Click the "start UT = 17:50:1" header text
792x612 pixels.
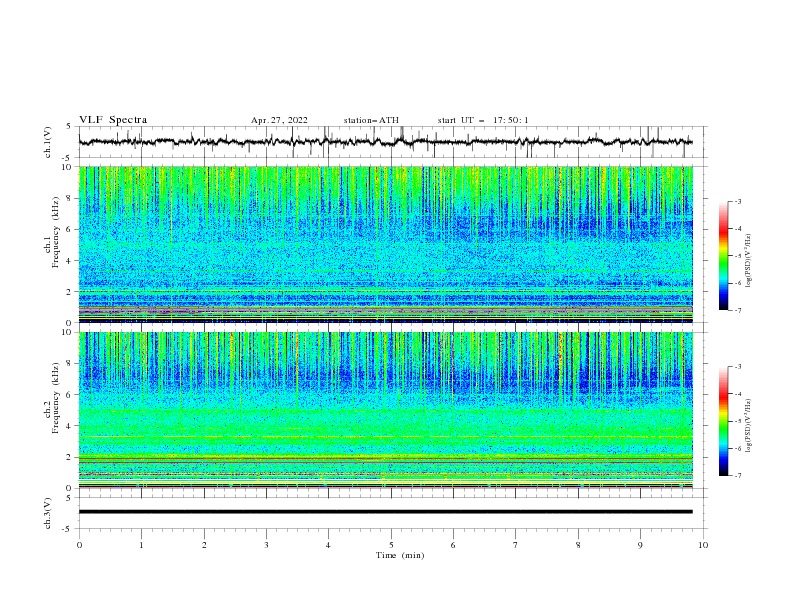pos(483,120)
